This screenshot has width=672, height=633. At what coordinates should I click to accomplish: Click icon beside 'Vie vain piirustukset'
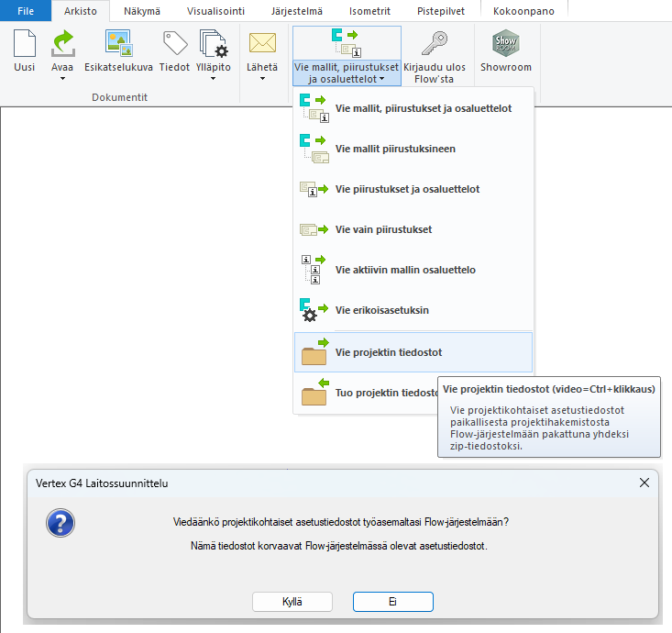(314, 229)
